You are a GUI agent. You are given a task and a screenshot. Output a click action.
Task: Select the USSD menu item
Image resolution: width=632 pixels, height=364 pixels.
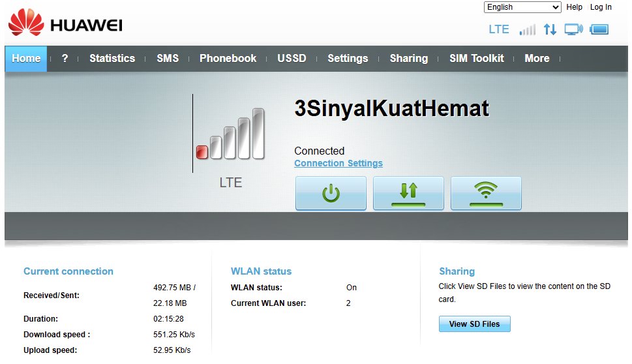[x=292, y=59]
